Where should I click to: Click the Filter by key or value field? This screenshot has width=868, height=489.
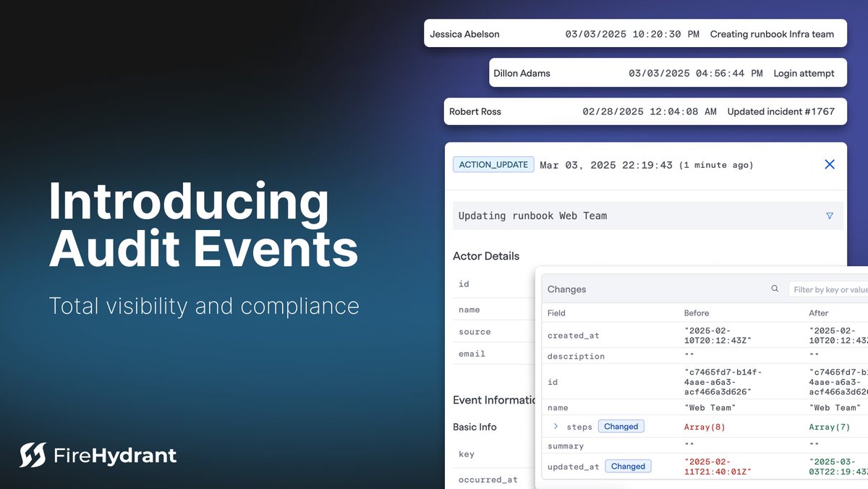tap(828, 289)
